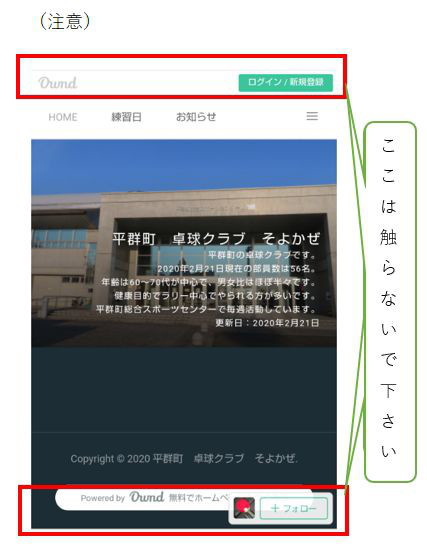Open the お知らせ menu item
The image size is (427, 545).
coord(196,117)
